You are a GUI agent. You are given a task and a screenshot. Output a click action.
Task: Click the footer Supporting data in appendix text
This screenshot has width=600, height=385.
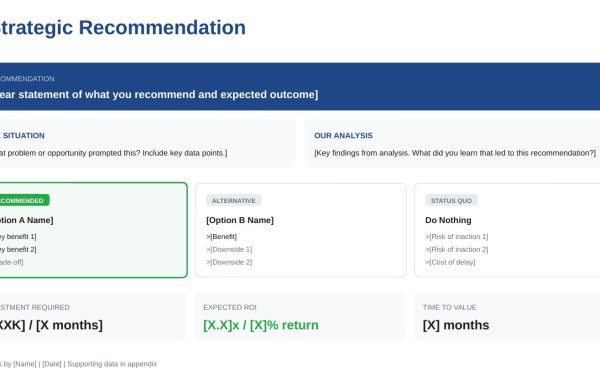(112, 364)
